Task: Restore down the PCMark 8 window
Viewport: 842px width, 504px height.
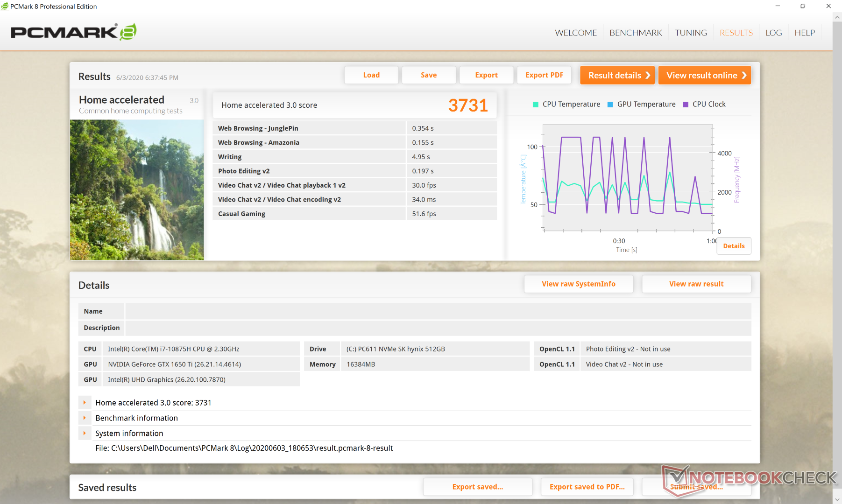Action: coord(803,6)
